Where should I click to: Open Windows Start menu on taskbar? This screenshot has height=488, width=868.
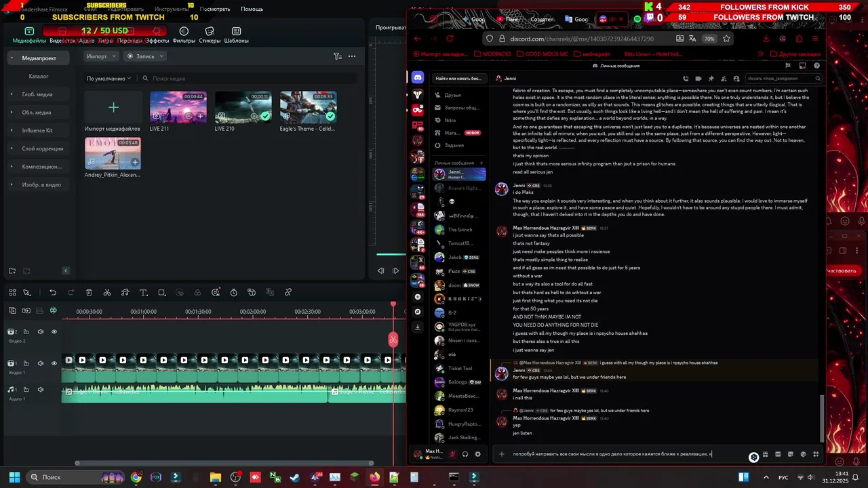[x=14, y=477]
